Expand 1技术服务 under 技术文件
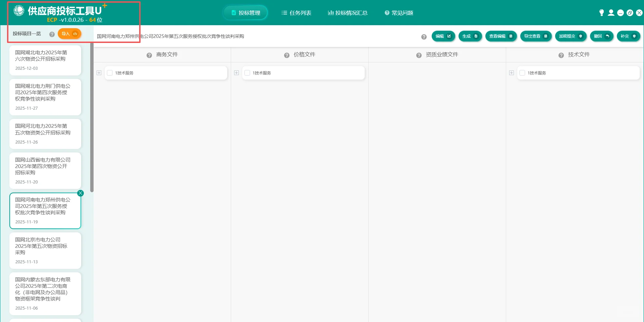Screen dimensions: 644x322 click(512, 72)
